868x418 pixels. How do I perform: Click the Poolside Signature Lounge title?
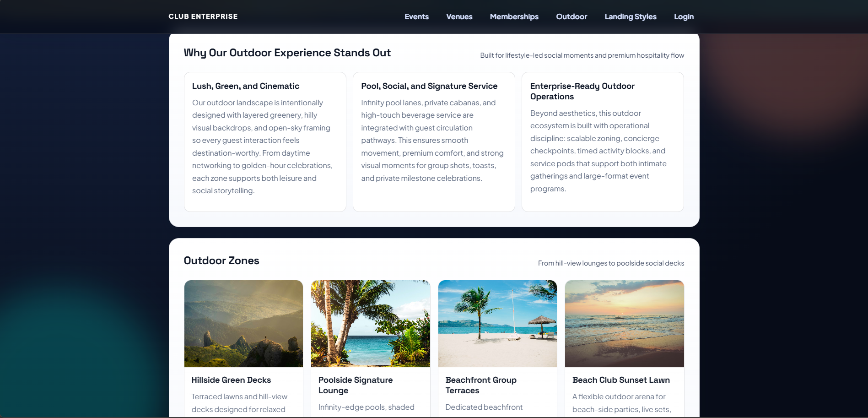point(356,385)
